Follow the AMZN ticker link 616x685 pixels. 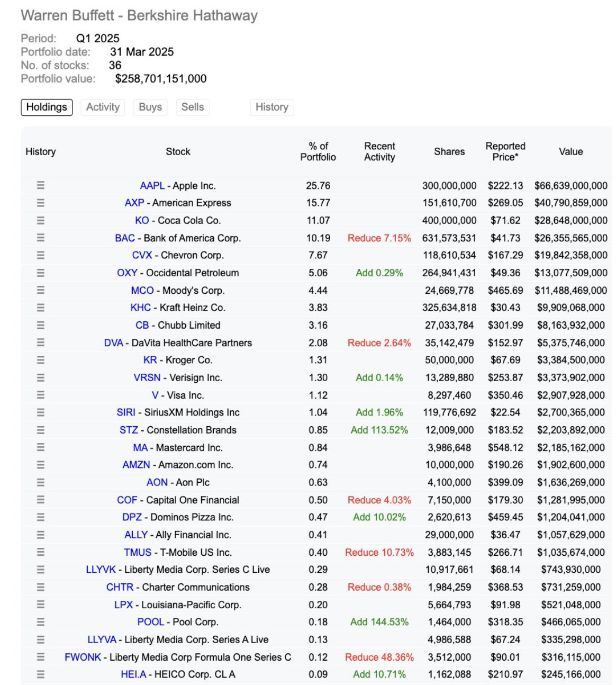[x=136, y=465]
